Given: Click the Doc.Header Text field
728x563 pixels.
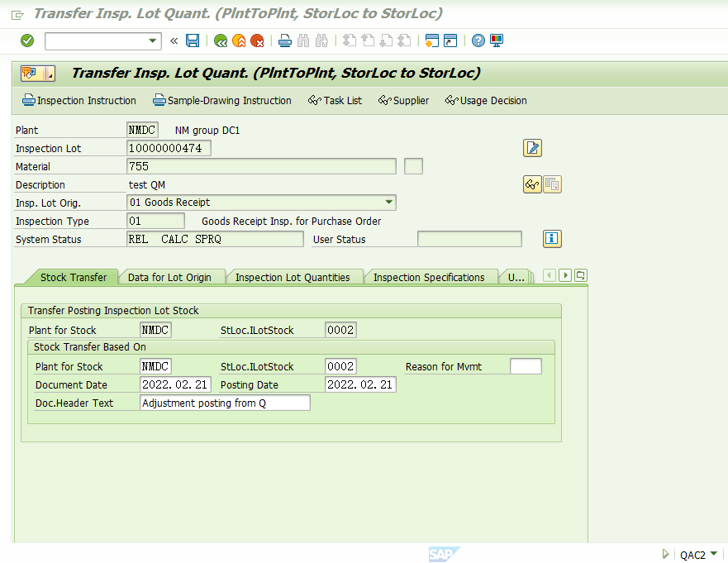Looking at the screenshot, I should (x=226, y=403).
